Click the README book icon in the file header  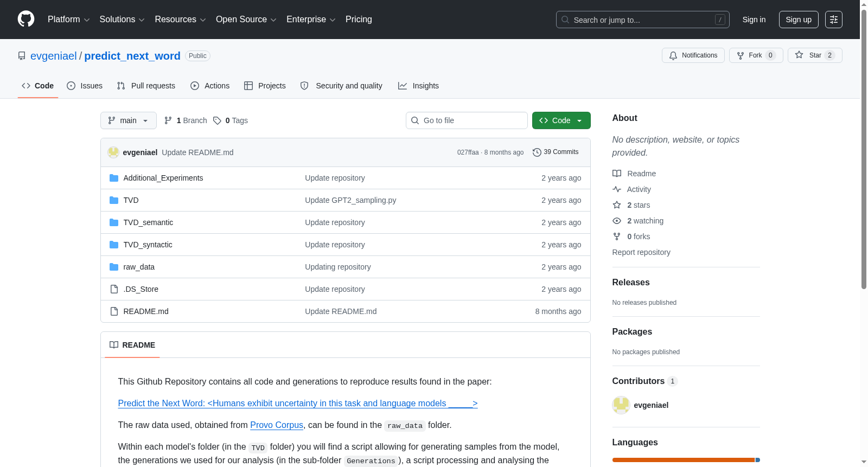114,345
